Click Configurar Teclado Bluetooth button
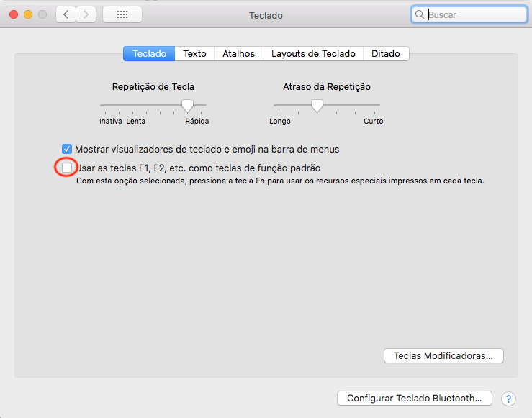This screenshot has height=418, width=532. point(414,399)
